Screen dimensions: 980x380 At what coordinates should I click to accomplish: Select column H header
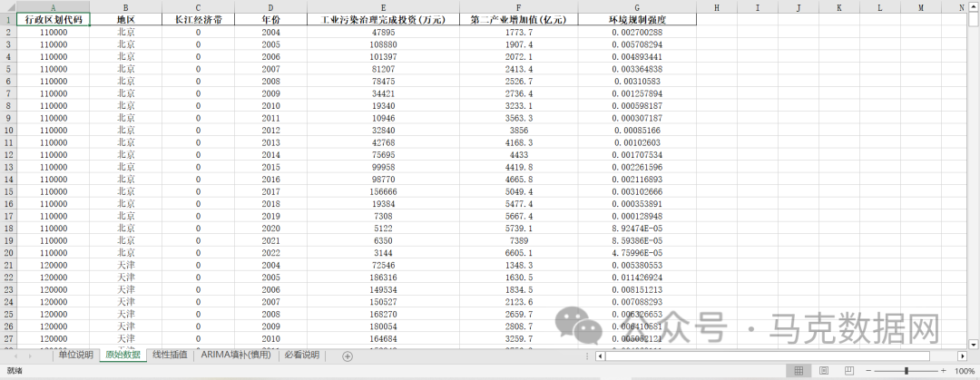(x=716, y=7)
